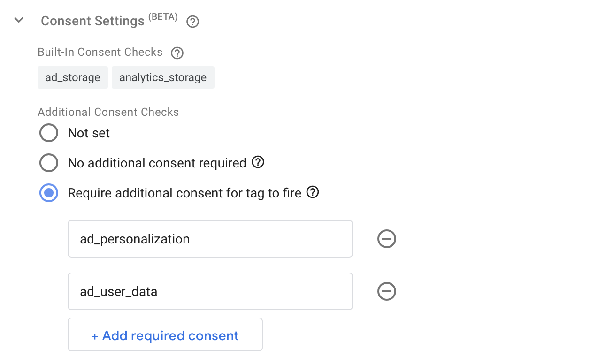Click inside the ad_personalization input field
Image resolution: width=614 pixels, height=364 pixels.
coord(210,239)
